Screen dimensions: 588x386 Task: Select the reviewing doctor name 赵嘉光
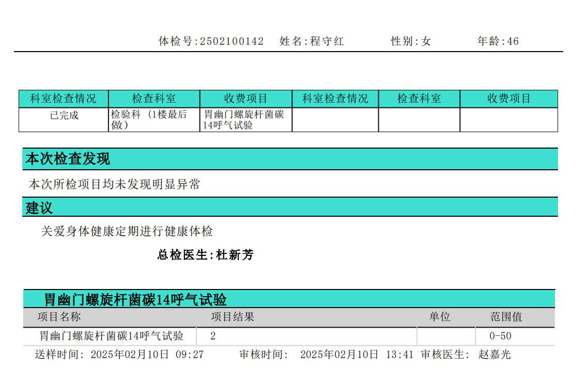pos(494,355)
